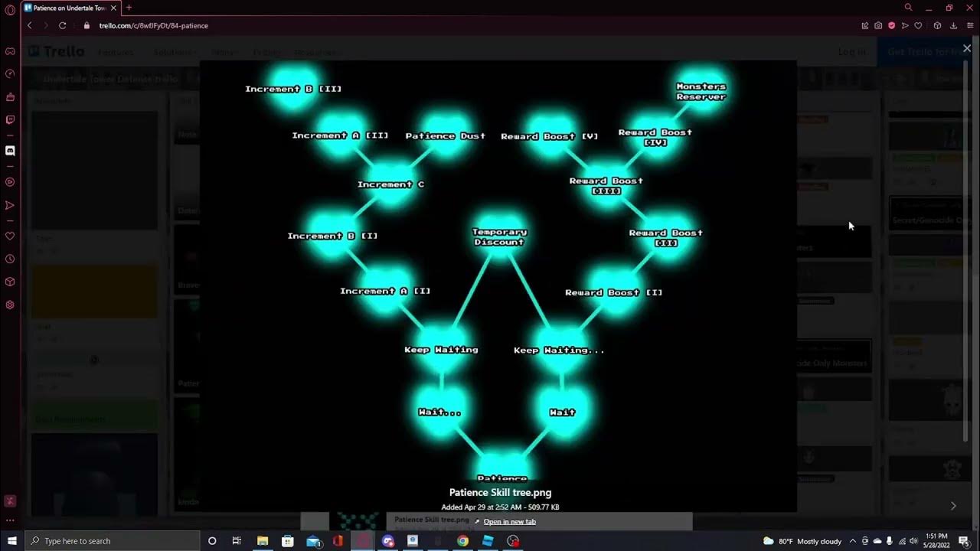
Task: Open GX Corner gamepad icon in sidebar
Action: [x=10, y=51]
